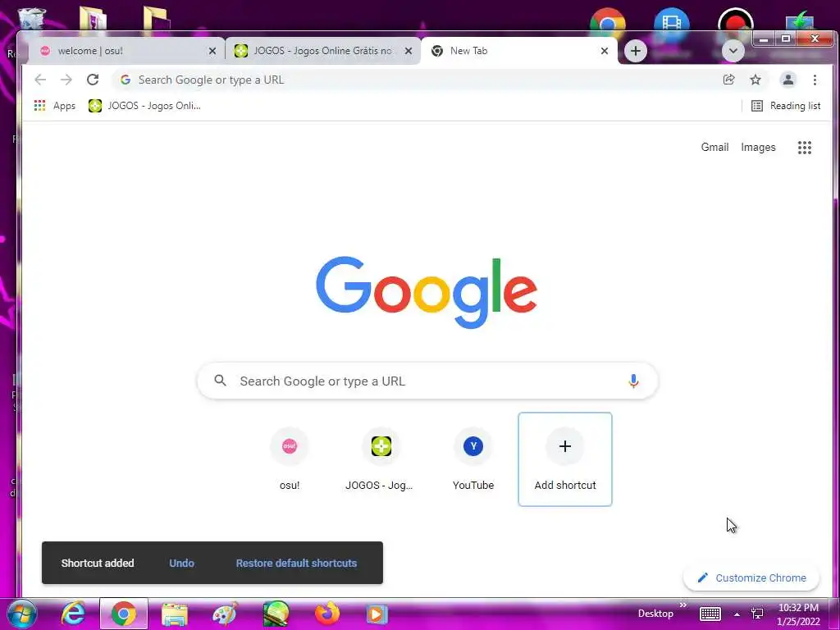Open the osu! shortcut tile

tap(290, 459)
